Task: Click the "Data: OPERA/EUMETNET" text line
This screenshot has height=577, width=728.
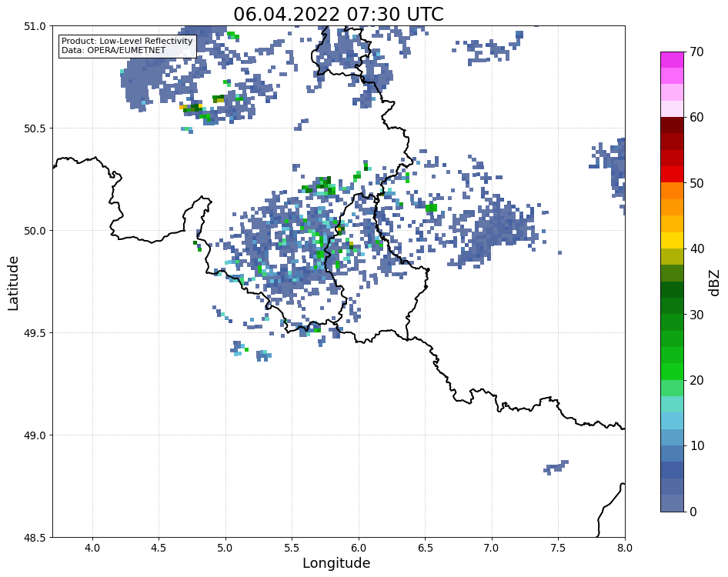Action: pos(113,51)
